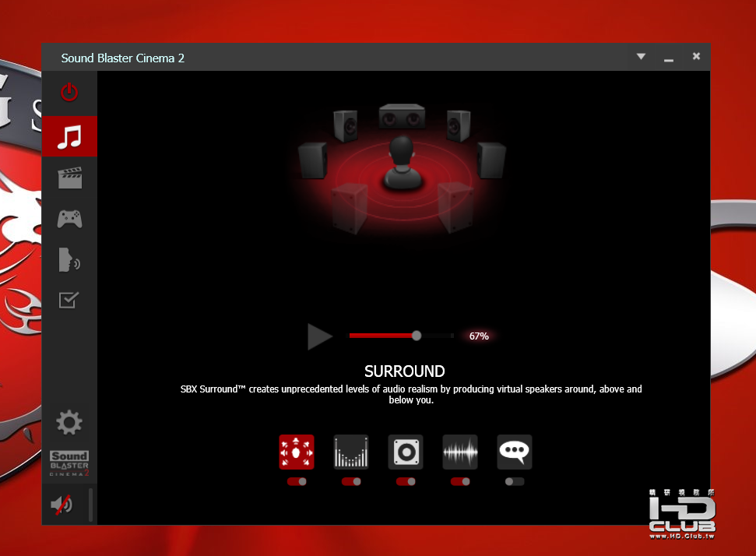Image resolution: width=756 pixels, height=556 pixels.
Task: Switch to the Gaming controller profile
Action: click(69, 219)
